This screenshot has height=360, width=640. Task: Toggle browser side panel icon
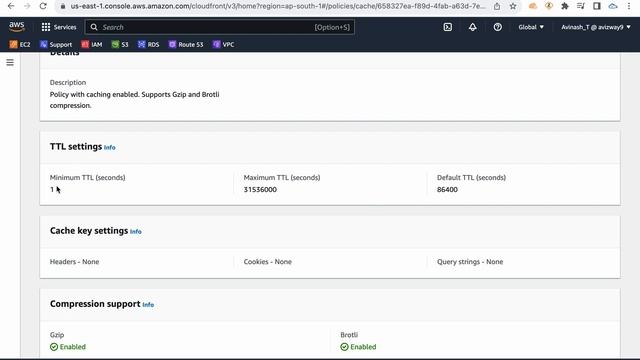[597, 6]
